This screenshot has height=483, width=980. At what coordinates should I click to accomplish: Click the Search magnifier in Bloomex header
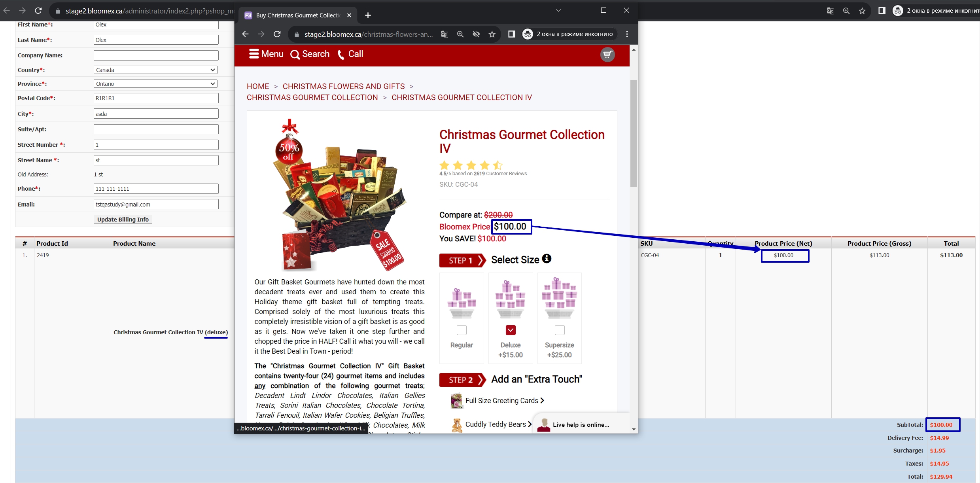tap(310, 54)
